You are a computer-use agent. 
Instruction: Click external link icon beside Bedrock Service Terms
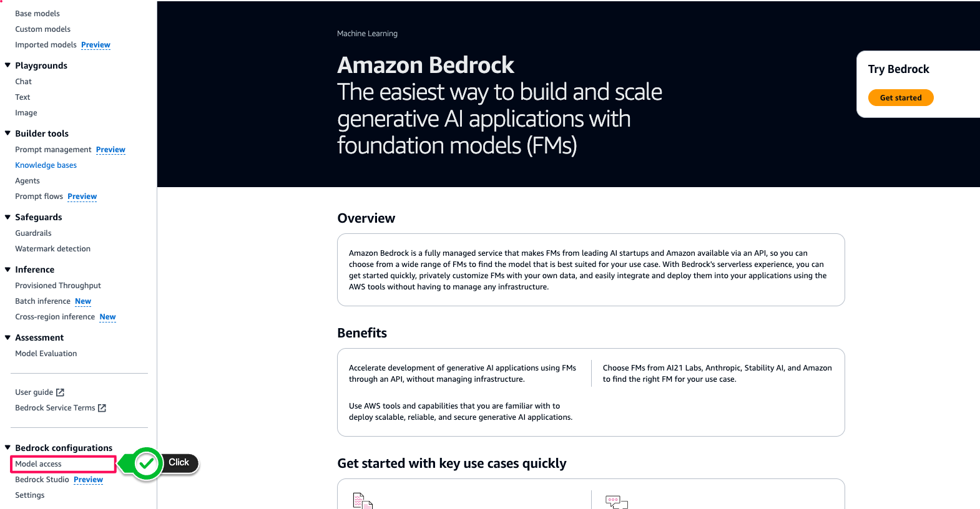[102, 408]
